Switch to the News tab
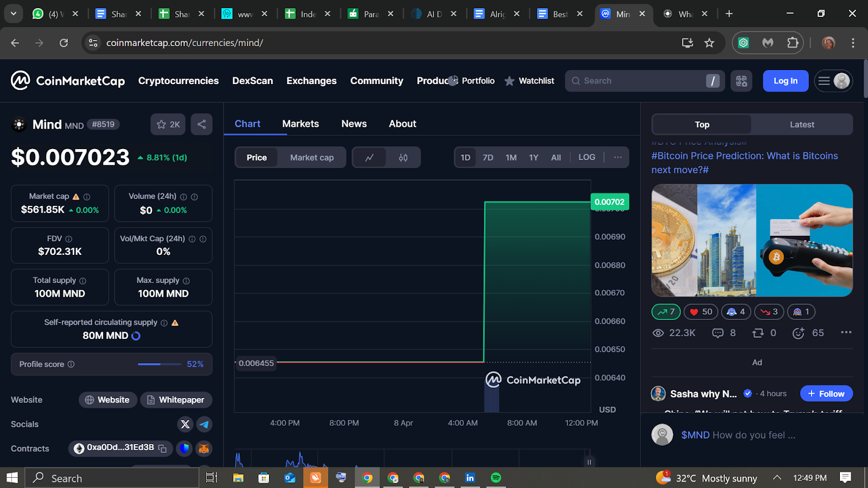 point(354,124)
